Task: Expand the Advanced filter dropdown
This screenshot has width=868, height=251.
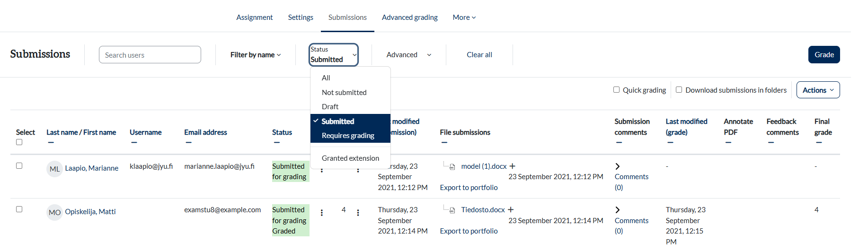Action: click(x=409, y=55)
